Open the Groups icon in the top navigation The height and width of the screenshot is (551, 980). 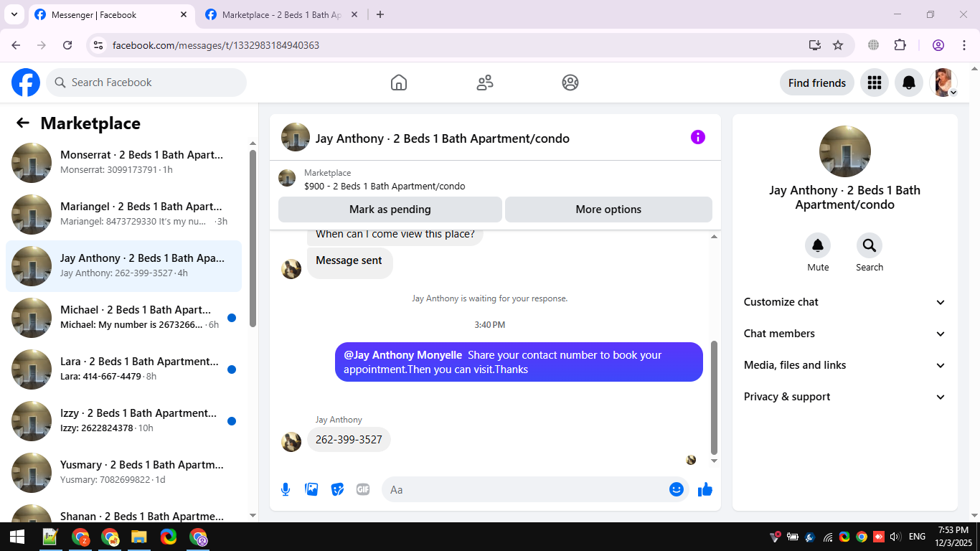tap(570, 83)
